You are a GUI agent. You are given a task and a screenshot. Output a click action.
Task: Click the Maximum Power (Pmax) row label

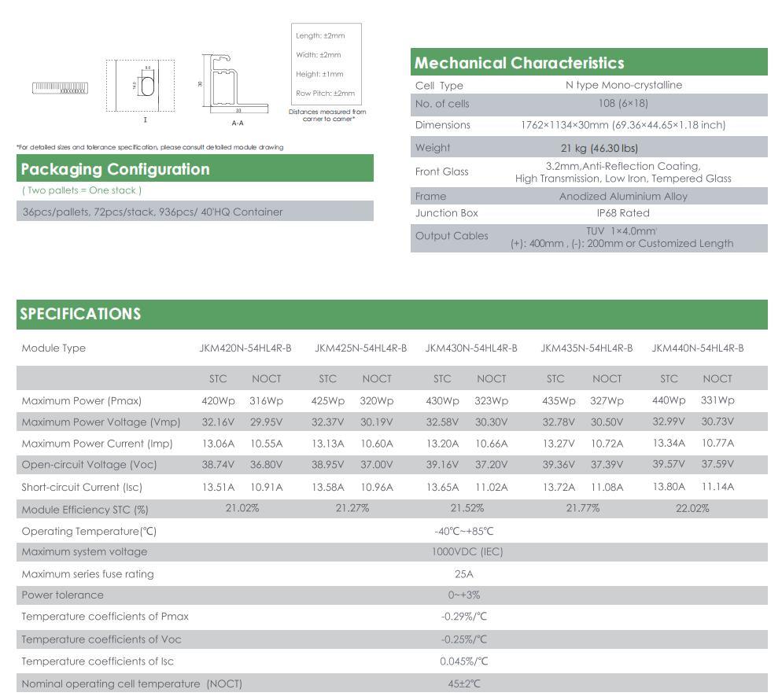click(82, 401)
